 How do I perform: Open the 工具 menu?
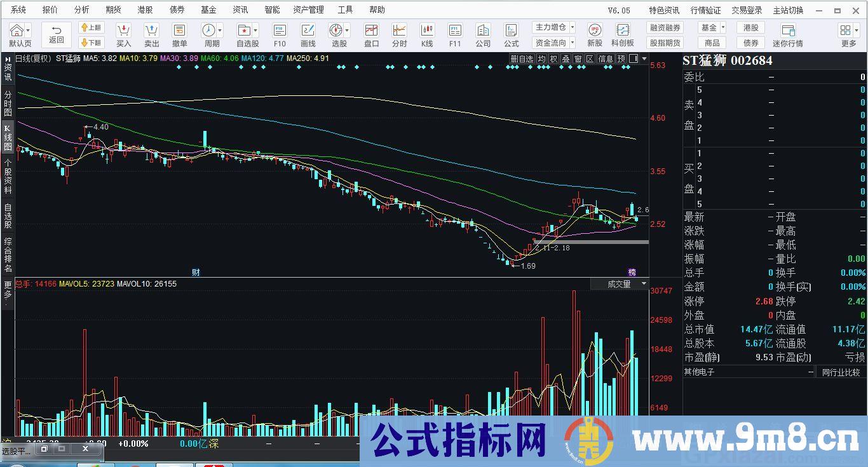tap(345, 10)
